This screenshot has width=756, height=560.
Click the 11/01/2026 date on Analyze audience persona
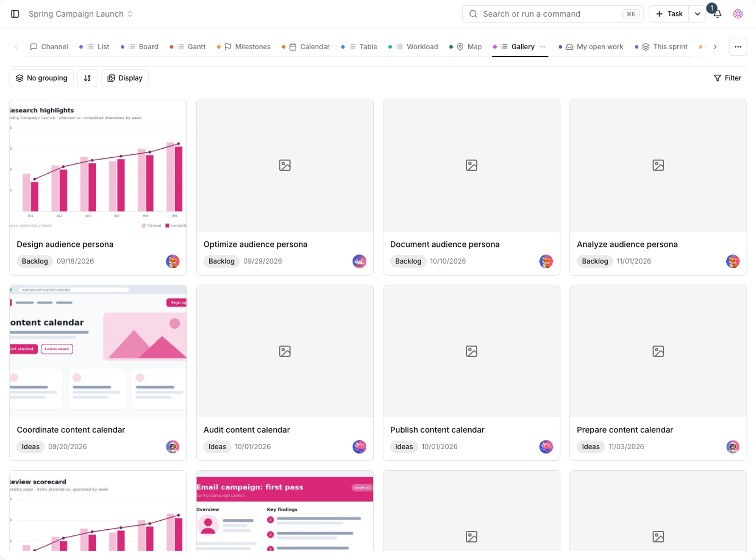[634, 261]
